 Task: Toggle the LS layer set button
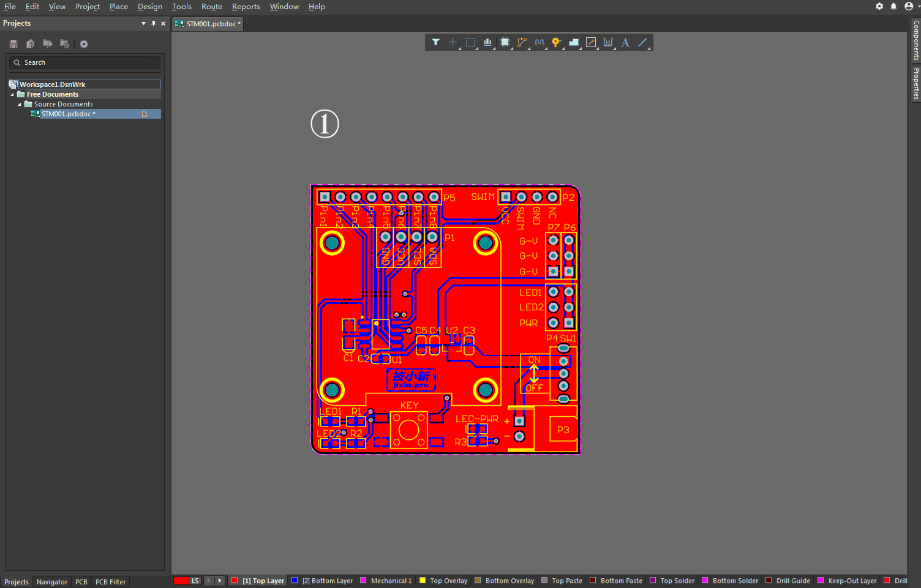click(x=195, y=581)
